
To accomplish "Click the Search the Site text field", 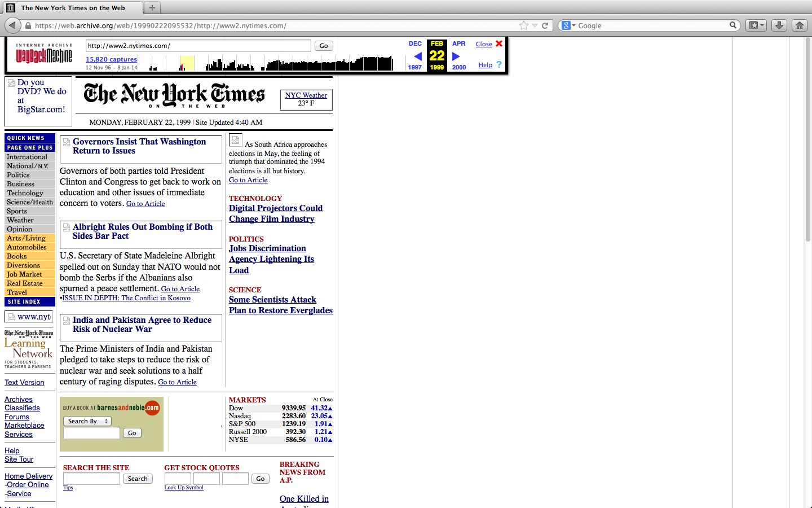I will (x=91, y=479).
